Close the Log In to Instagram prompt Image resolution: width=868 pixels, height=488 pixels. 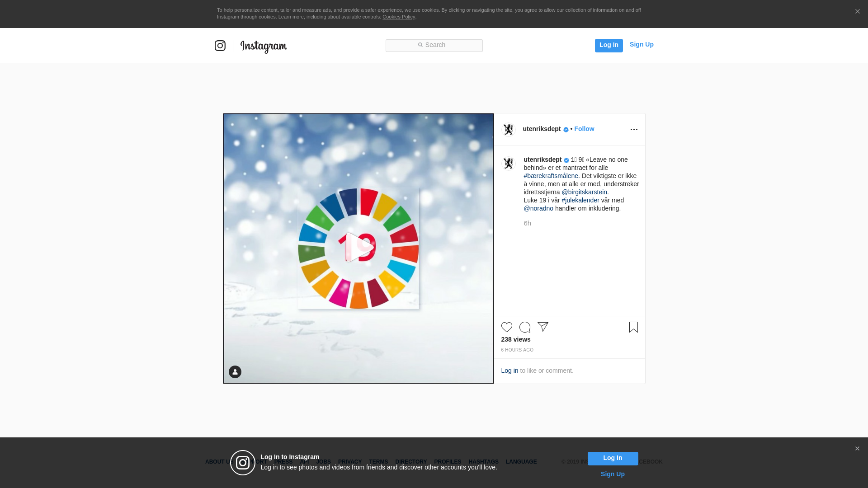pyautogui.click(x=857, y=449)
